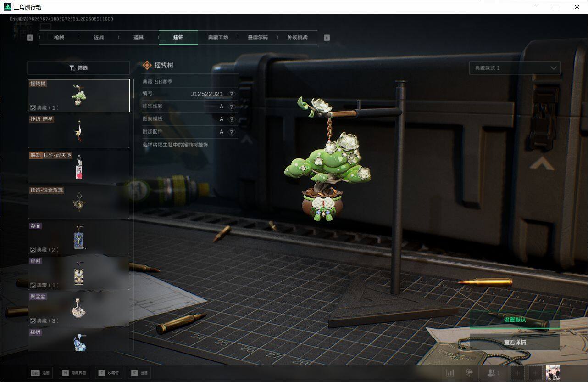This screenshot has height=382, width=588.
Task: Click the 联动 tag on the 能天使 card
Action: [36, 155]
